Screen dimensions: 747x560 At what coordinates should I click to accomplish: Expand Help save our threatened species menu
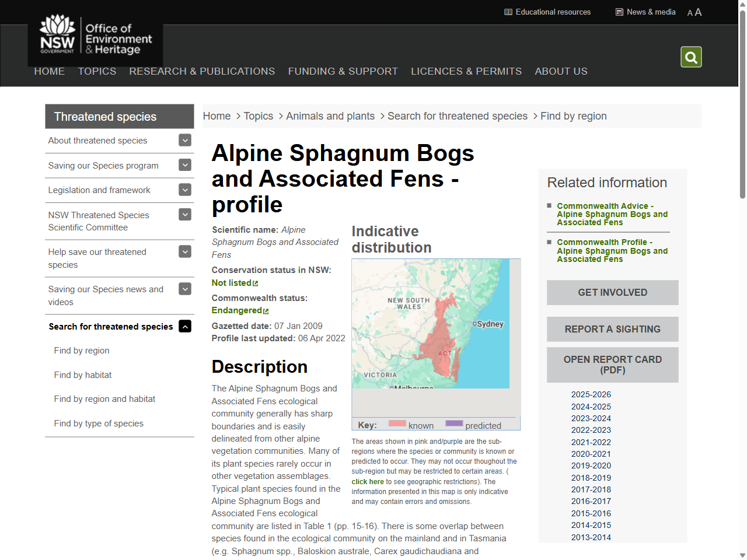tap(185, 251)
